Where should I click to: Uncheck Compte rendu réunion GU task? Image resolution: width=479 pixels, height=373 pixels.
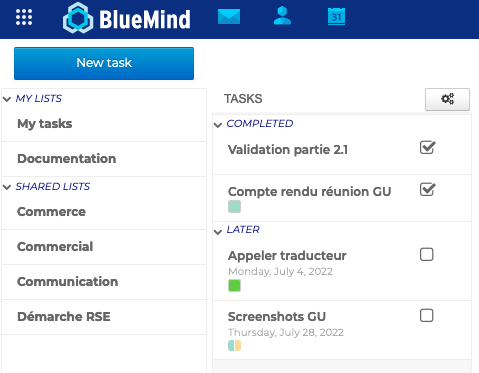(427, 189)
